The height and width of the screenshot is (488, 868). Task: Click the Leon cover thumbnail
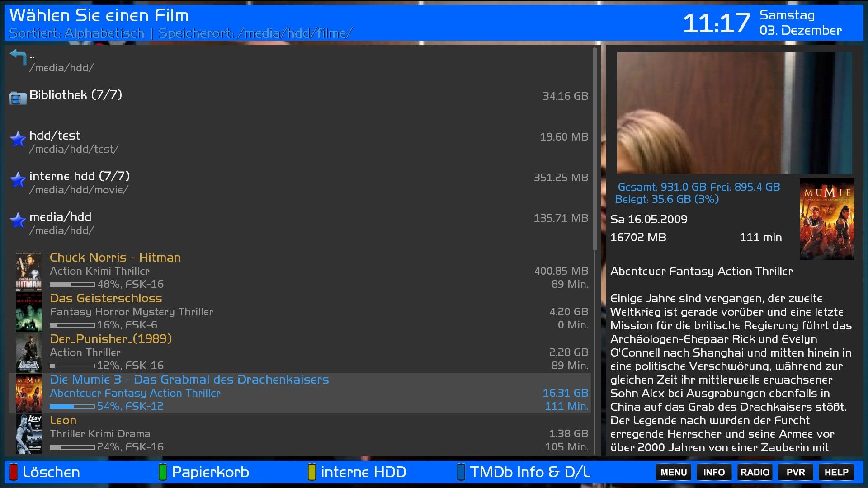point(28,434)
